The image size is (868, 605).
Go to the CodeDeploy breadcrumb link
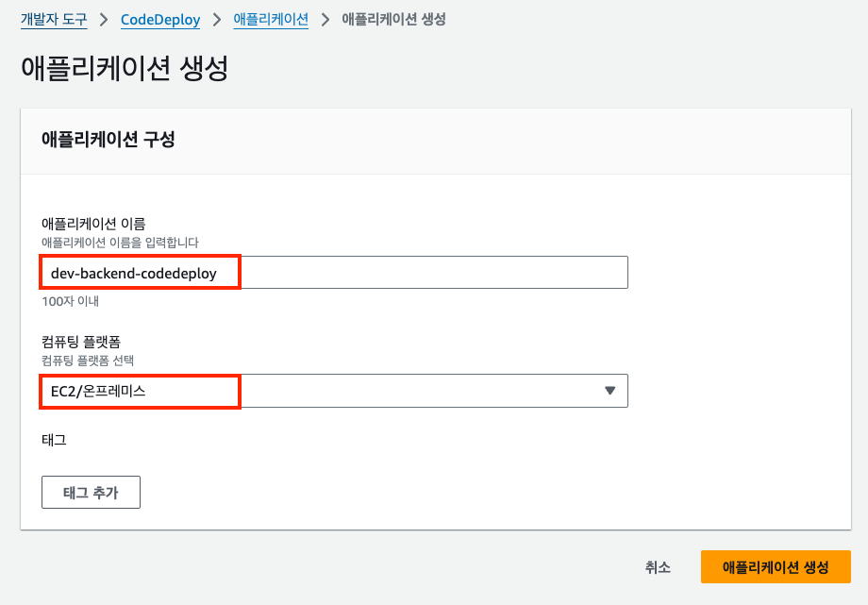[x=160, y=20]
